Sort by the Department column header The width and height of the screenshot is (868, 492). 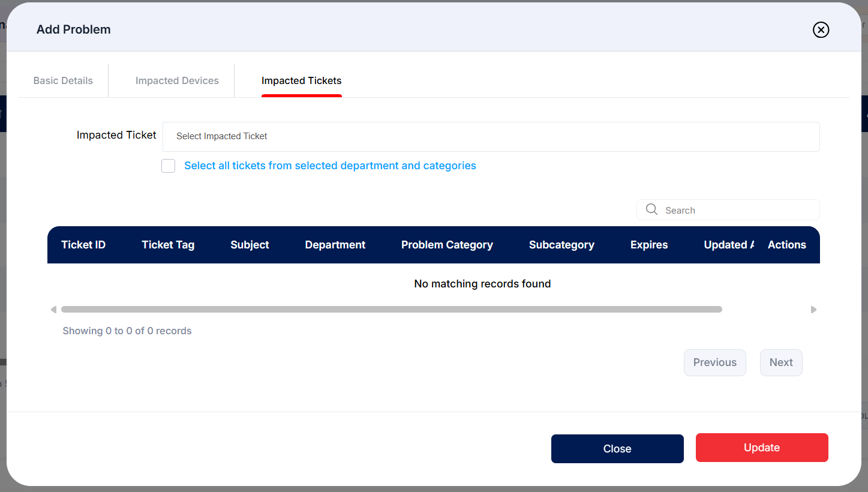[x=335, y=245]
